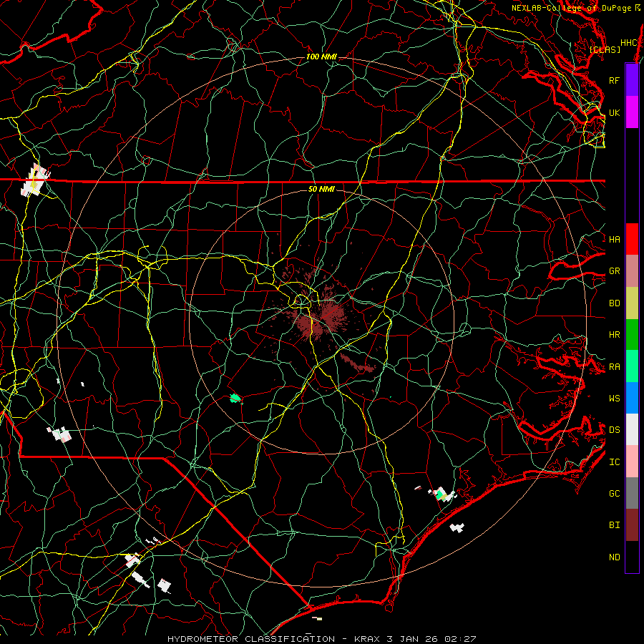Click the "WS" legend label

(x=614, y=399)
